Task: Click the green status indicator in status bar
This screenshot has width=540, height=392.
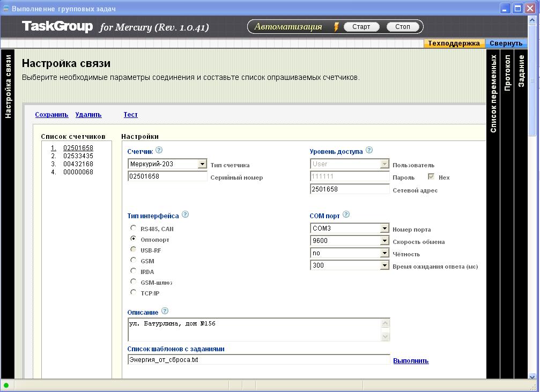Action: 6,386
